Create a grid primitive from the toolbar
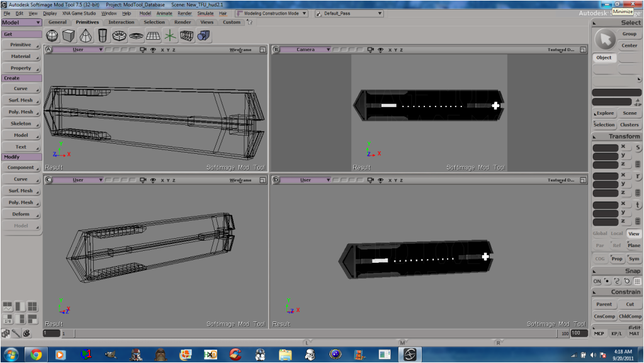 click(x=153, y=36)
